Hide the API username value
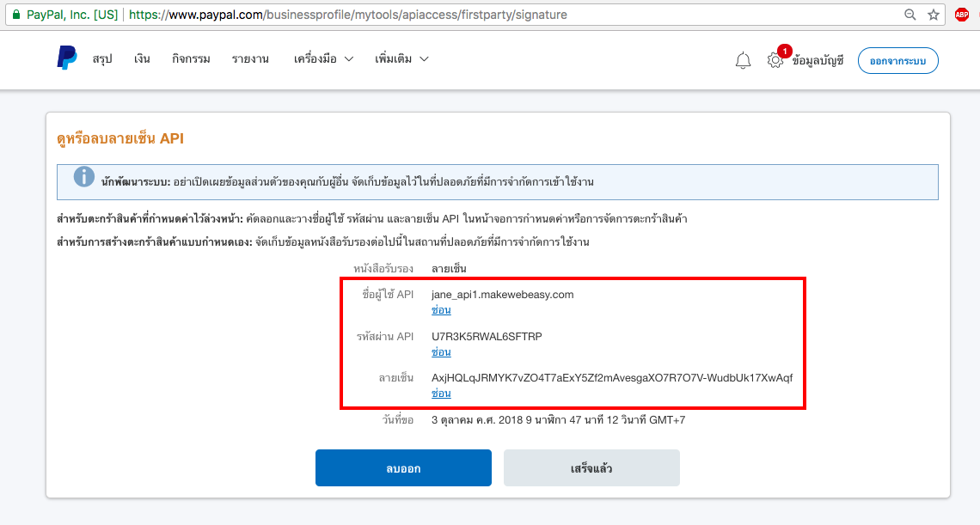This screenshot has width=980, height=525. pos(441,310)
